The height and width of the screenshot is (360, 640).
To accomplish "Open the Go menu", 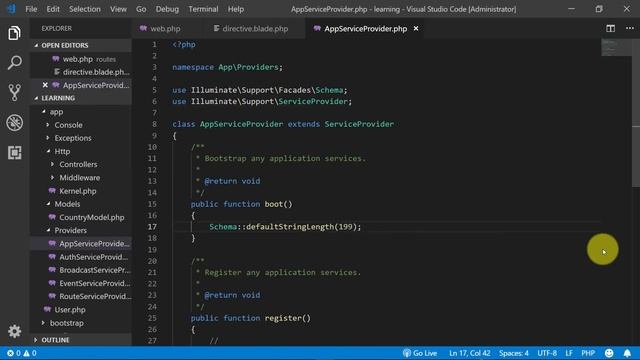I will point(141,9).
